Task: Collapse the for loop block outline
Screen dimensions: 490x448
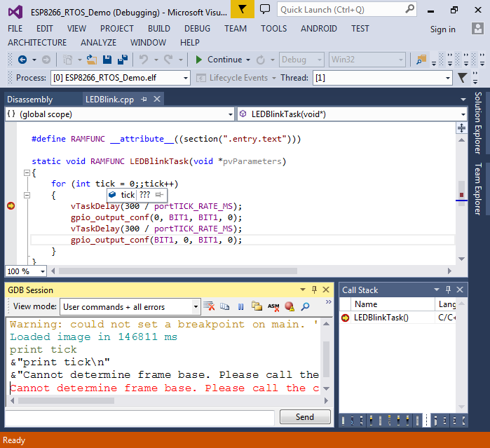Action: pyautogui.click(x=27, y=196)
